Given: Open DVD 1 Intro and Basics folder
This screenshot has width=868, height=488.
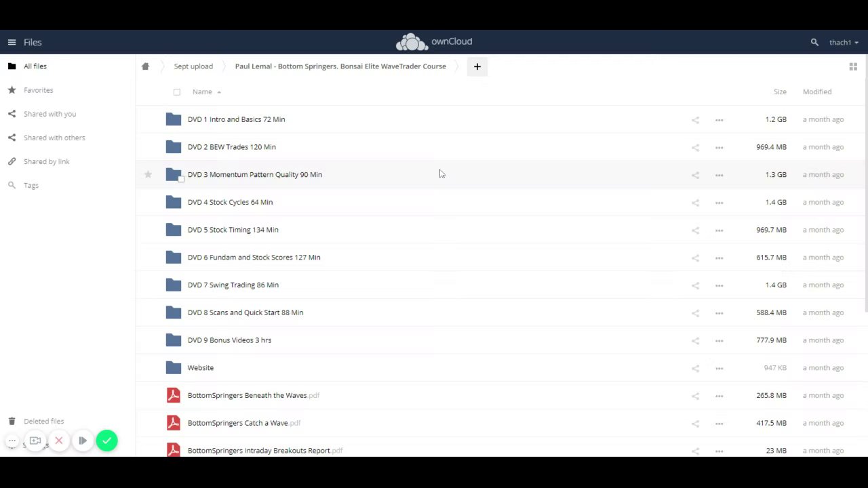Looking at the screenshot, I should (236, 119).
